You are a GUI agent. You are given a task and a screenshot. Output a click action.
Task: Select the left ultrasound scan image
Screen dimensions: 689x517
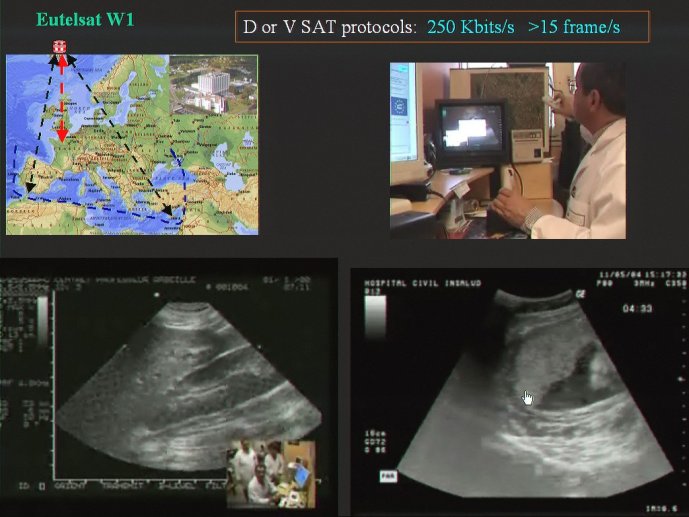pos(169,387)
